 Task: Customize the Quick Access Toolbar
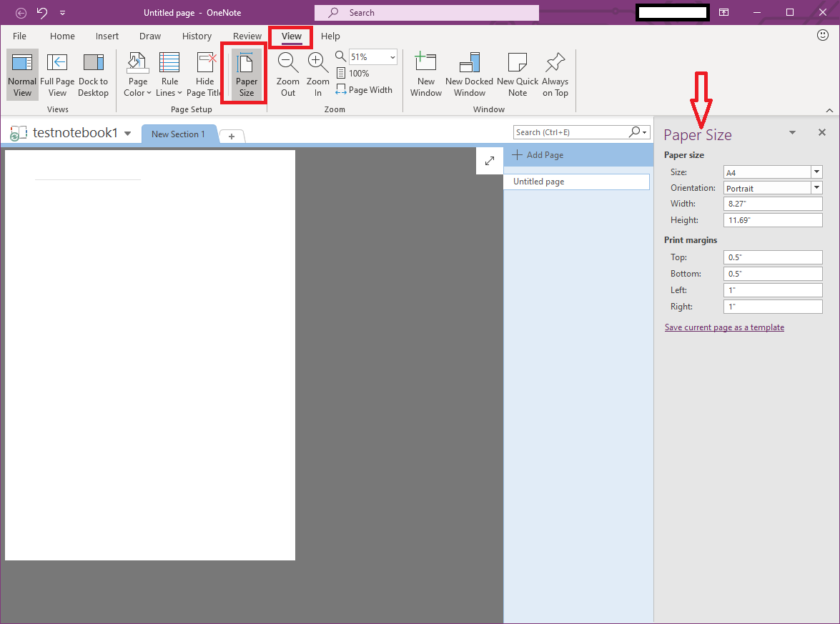[x=63, y=13]
